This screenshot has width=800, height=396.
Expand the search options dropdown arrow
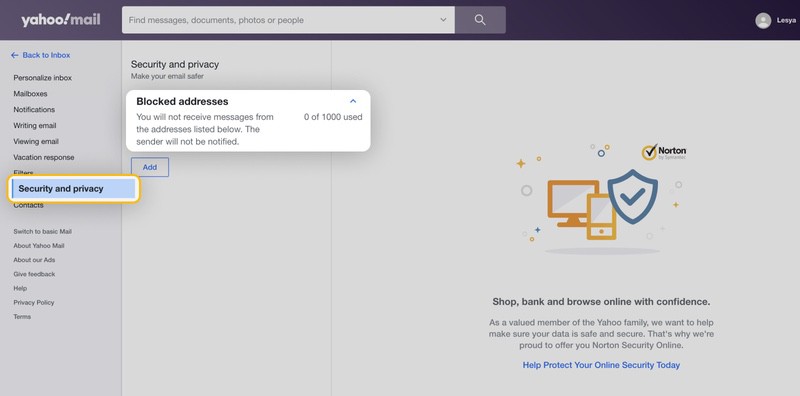tap(443, 20)
